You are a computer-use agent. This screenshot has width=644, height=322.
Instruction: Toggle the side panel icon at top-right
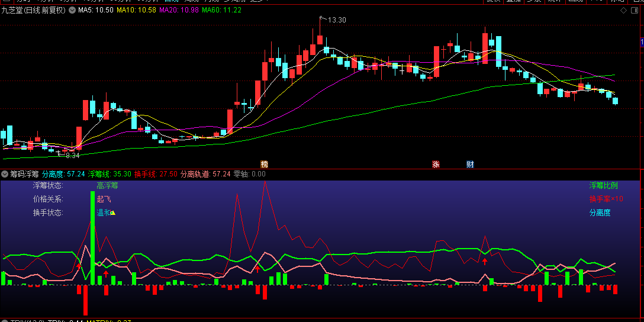click(x=635, y=10)
